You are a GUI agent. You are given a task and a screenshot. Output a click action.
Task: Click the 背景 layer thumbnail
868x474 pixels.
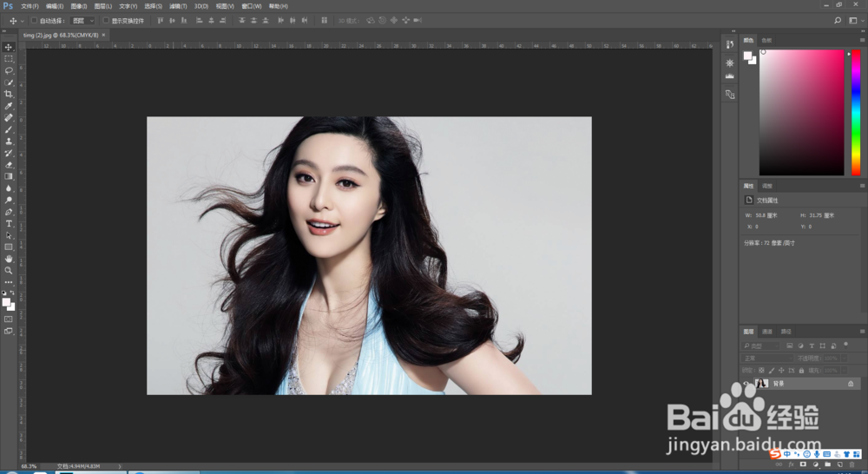[762, 383]
